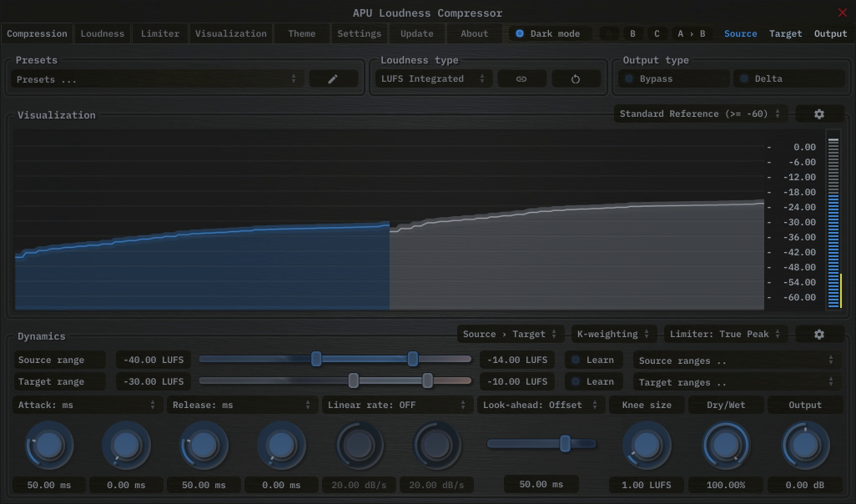Open the Dynamics settings gear
Viewport: 856px width, 504px height.
click(x=819, y=333)
